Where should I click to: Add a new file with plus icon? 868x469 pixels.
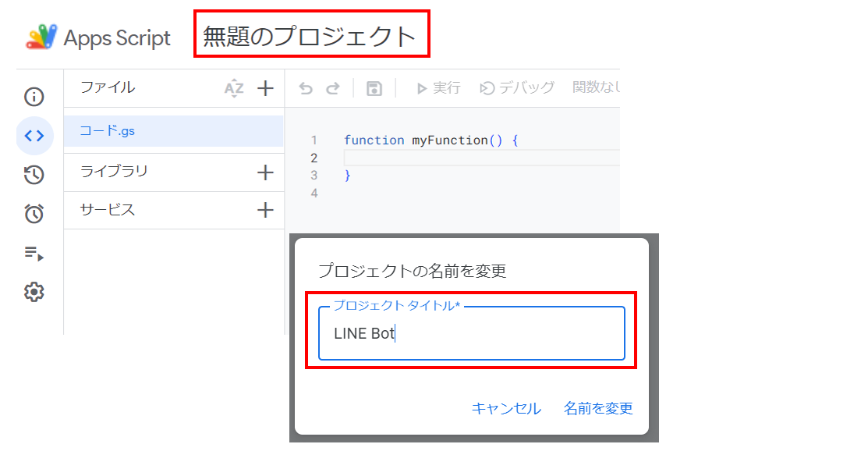coord(266,88)
